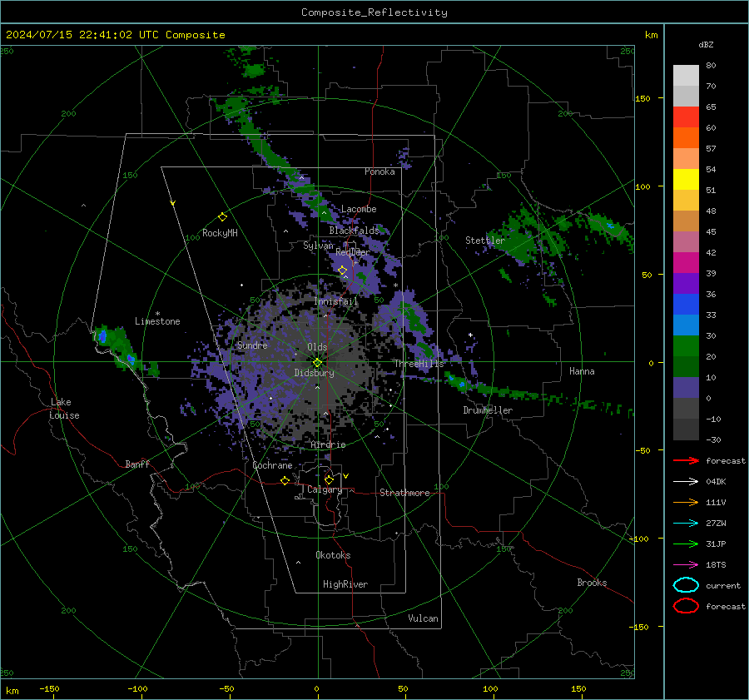The width and height of the screenshot is (749, 700).
Task: Click the red forecast arrow in the legend
Action: 686,460
